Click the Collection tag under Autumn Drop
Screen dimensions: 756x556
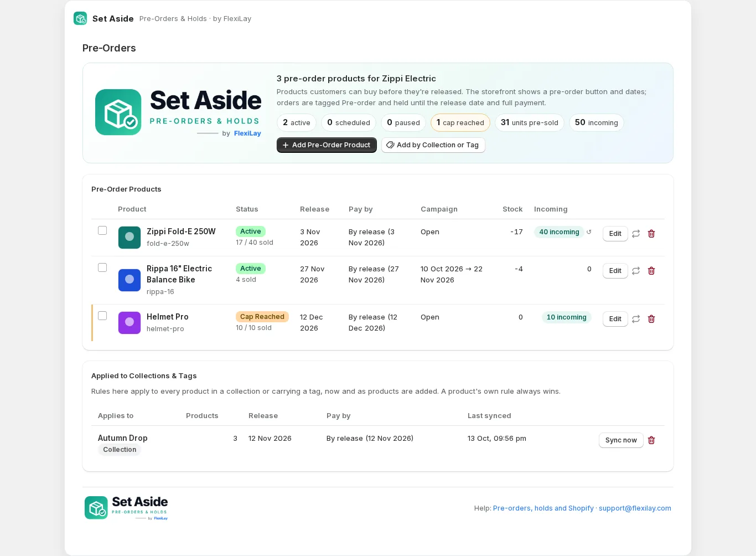(x=120, y=450)
